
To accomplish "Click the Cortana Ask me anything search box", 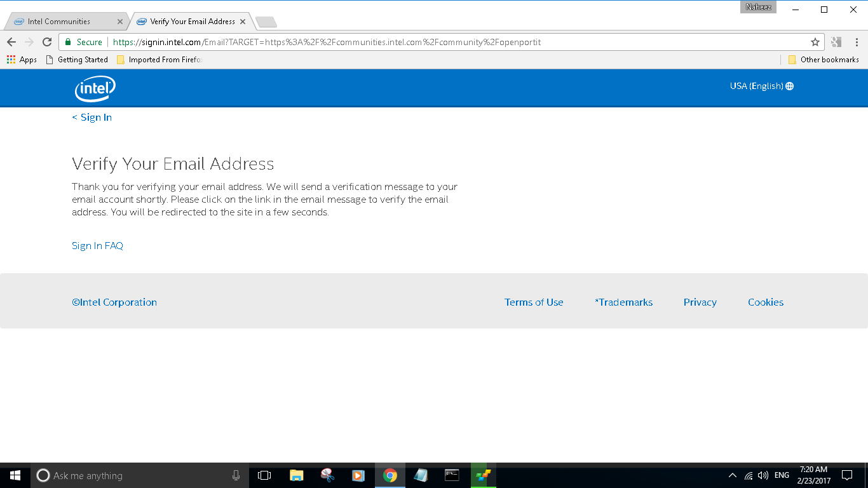I will 140,475.
